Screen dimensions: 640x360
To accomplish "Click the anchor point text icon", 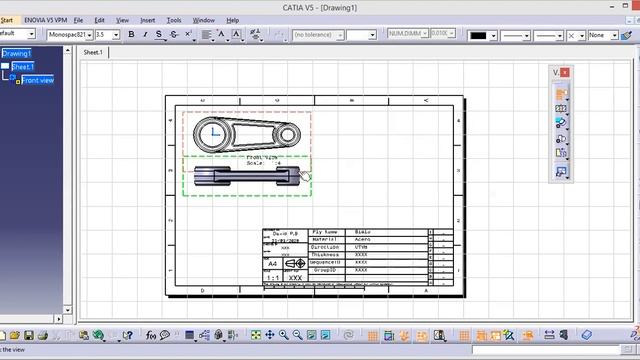I will [221, 35].
